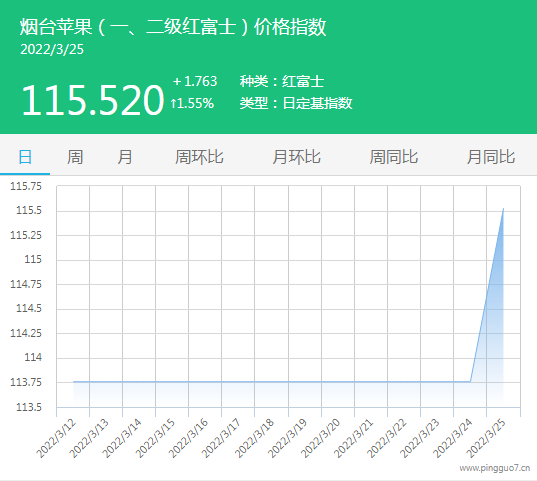Screen dimensions: 537x481
Task: Click the 2022/3/18 x-axis date label
Action: tap(254, 438)
